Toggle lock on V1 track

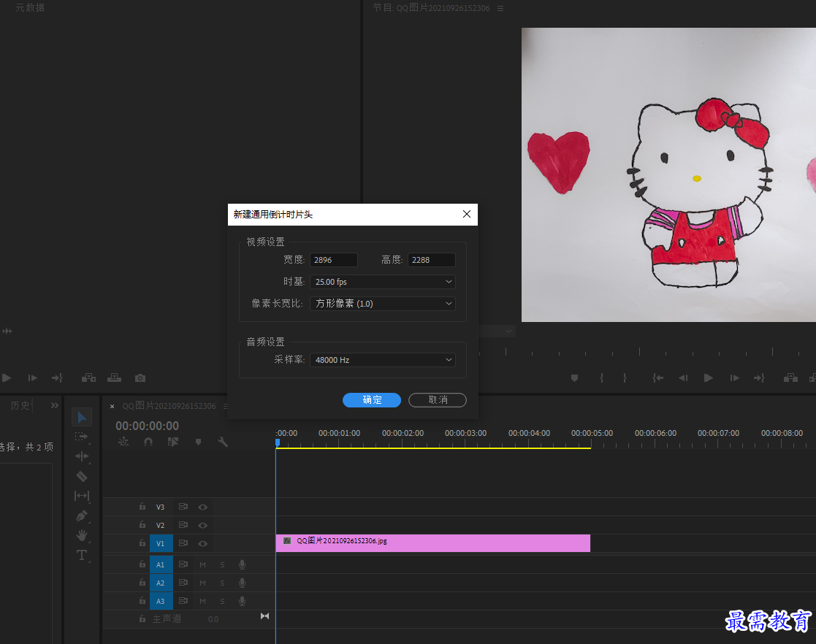click(x=142, y=543)
